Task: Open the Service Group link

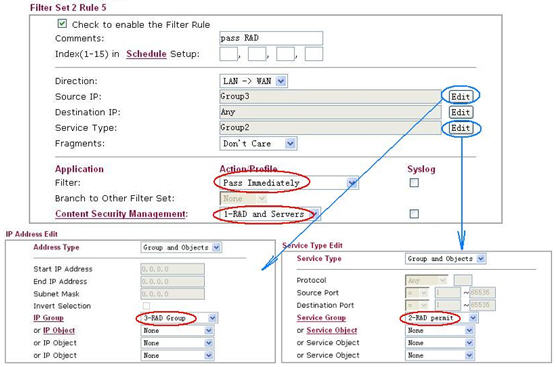Action: click(321, 318)
